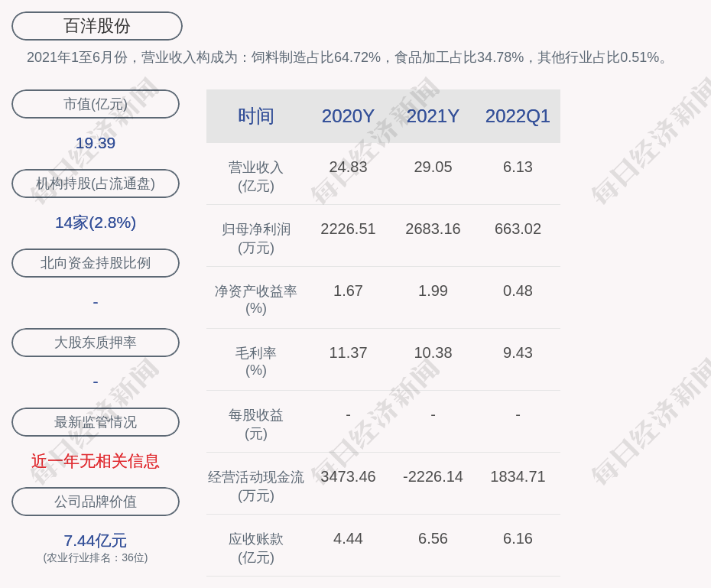Image resolution: width=711 pixels, height=588 pixels.
Task: Select the 毛利率 row label
Action: coord(256,353)
